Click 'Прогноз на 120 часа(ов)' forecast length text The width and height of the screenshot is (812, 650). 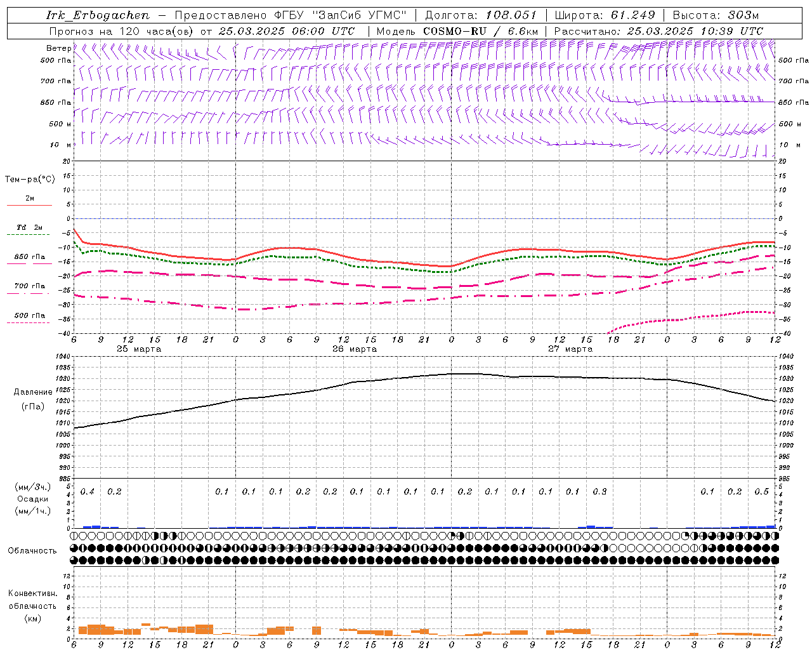point(122,31)
